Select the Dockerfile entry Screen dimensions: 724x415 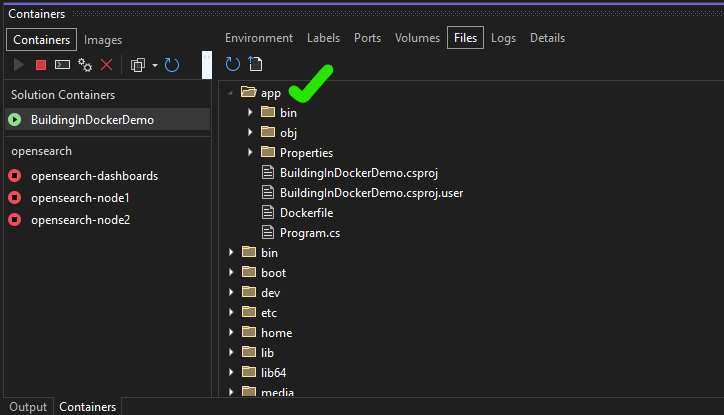tap(307, 213)
